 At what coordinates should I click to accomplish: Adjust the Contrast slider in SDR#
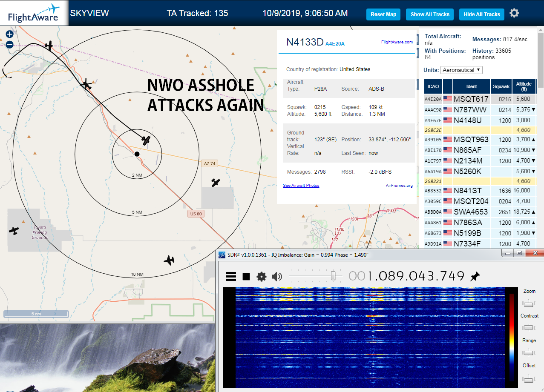(529, 328)
